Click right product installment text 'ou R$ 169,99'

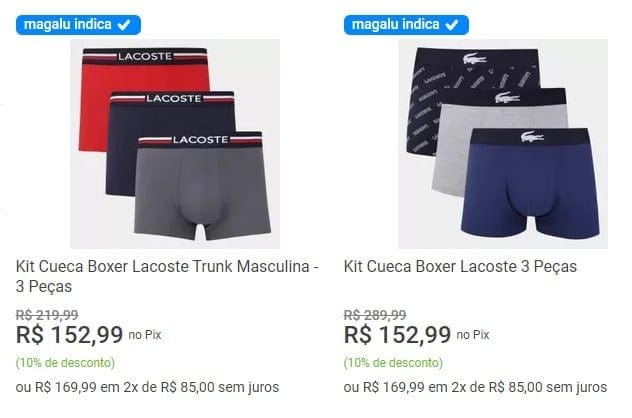click(384, 387)
